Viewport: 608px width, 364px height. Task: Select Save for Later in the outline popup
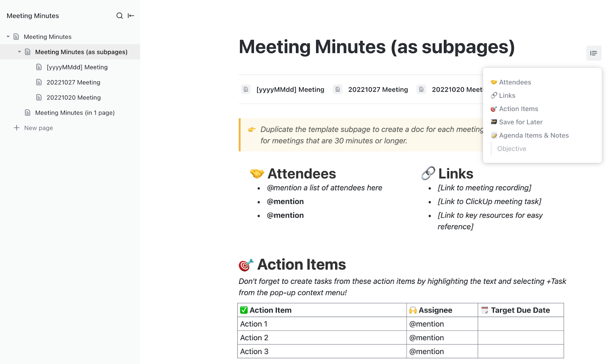521,122
